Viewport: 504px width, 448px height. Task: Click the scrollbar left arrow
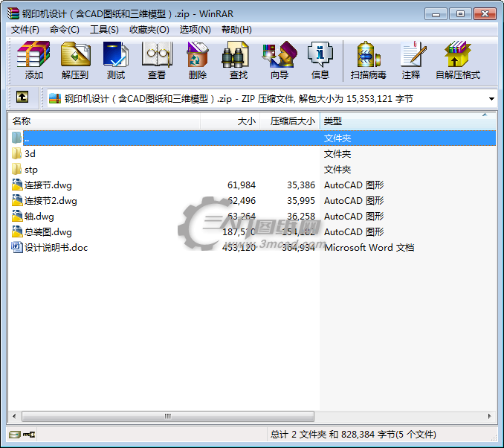(x=14, y=416)
